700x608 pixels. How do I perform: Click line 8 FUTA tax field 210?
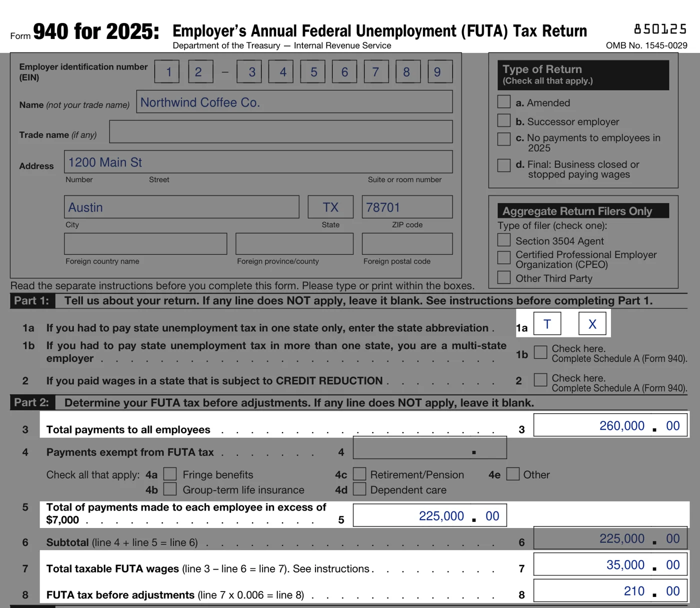[x=610, y=590]
